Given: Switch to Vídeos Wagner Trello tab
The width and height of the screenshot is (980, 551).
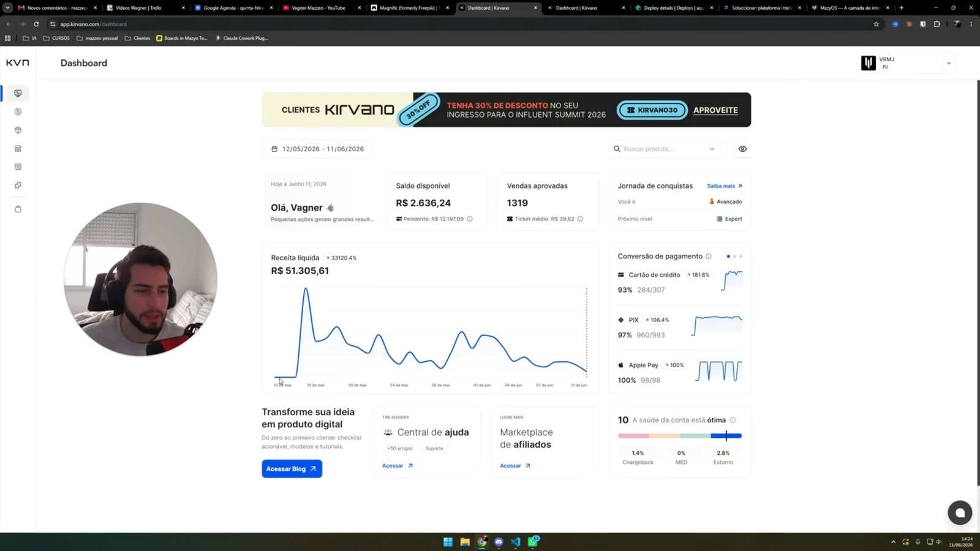Looking at the screenshot, I should (x=145, y=8).
